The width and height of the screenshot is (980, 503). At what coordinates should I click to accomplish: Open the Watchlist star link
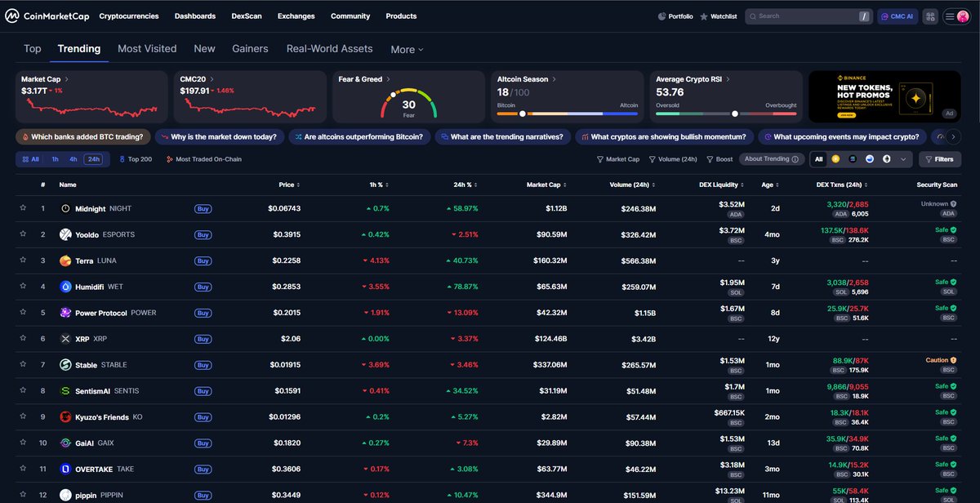(x=719, y=16)
